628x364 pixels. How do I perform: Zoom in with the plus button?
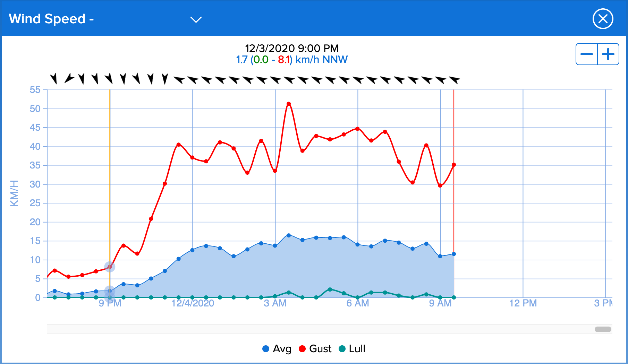(608, 54)
